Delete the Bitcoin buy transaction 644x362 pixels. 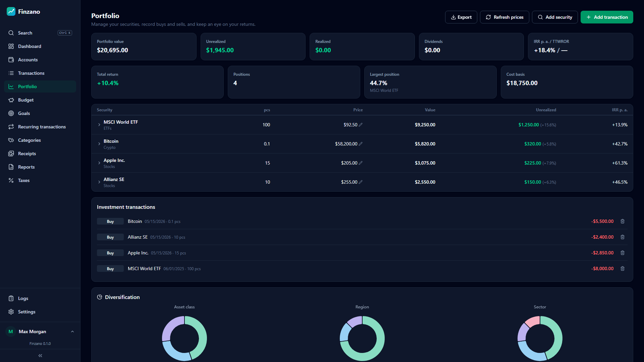point(623,221)
